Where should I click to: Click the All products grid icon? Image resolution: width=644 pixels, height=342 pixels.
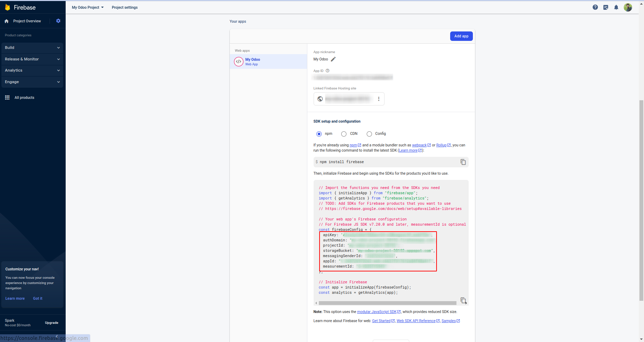pos(7,97)
